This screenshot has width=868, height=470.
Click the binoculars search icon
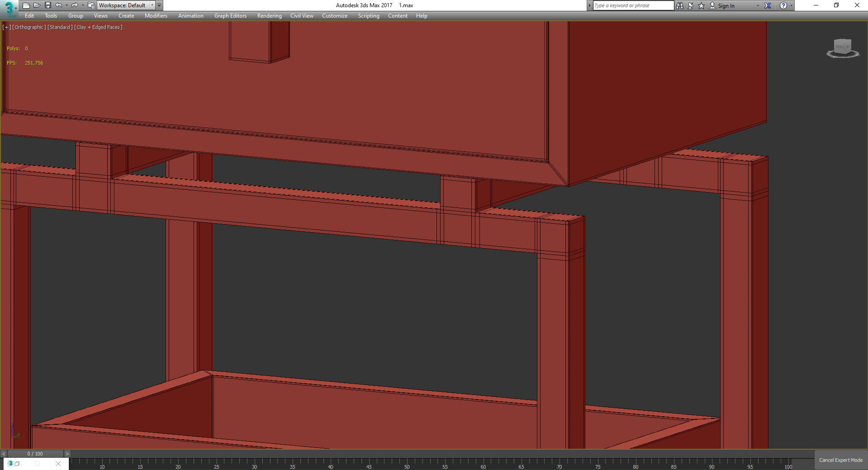(x=679, y=5)
